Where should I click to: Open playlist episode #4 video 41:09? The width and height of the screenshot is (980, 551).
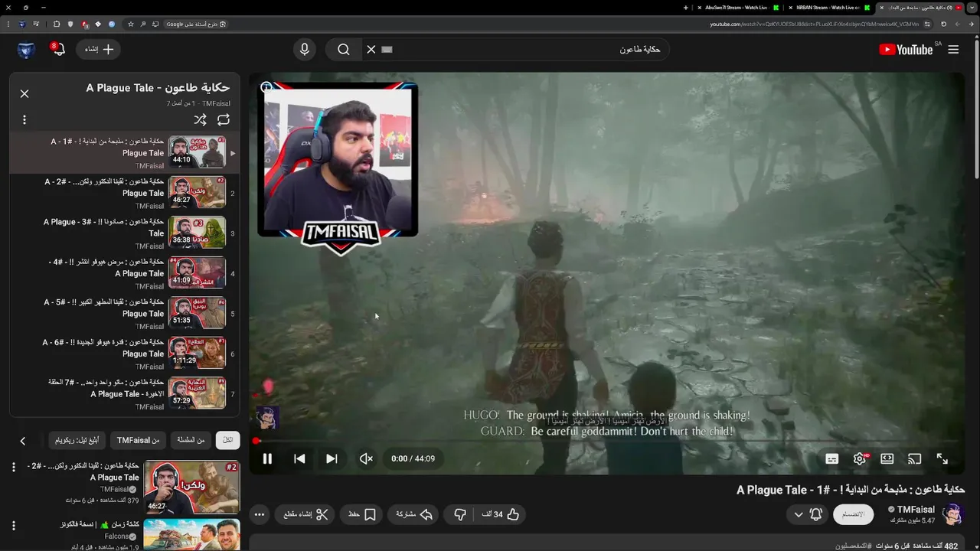(125, 273)
